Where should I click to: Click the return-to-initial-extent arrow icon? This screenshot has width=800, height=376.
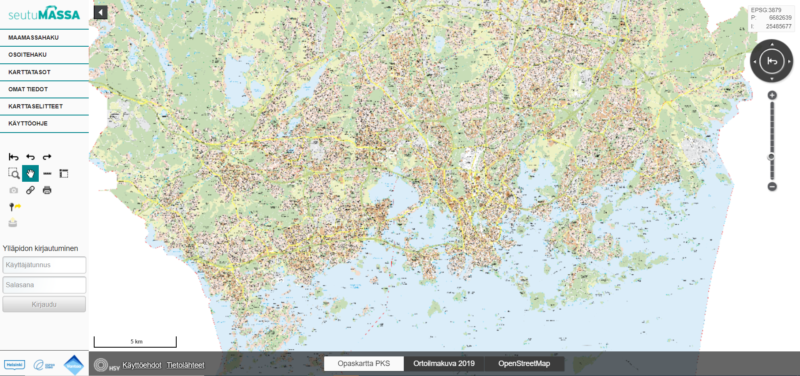[14, 157]
